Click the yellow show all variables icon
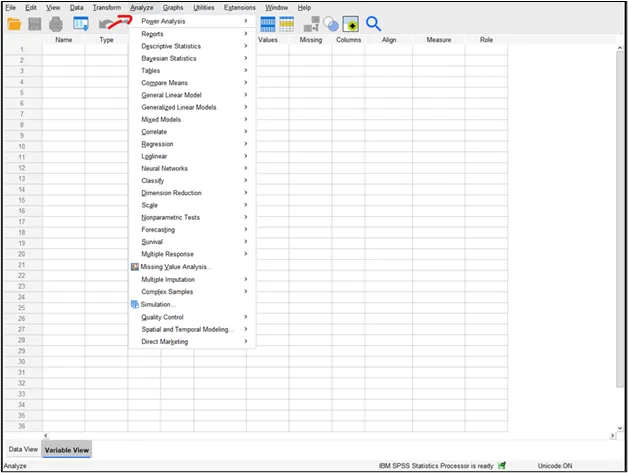 click(x=351, y=24)
